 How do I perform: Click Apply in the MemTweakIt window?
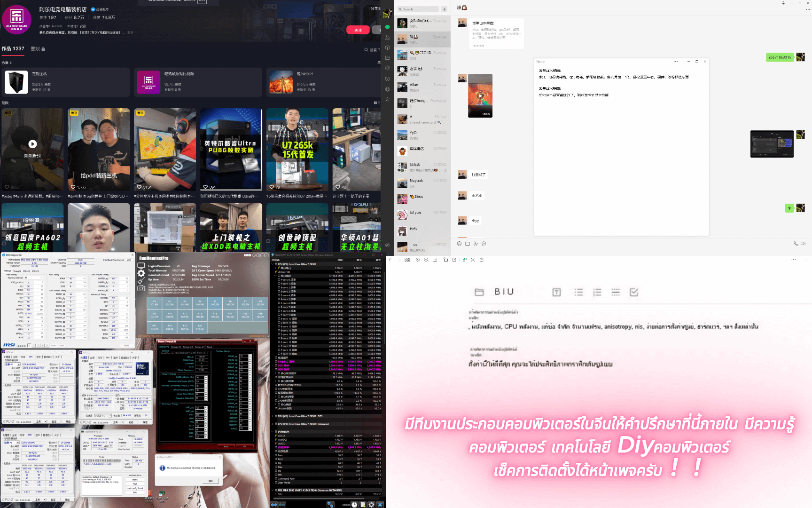[x=226, y=446]
